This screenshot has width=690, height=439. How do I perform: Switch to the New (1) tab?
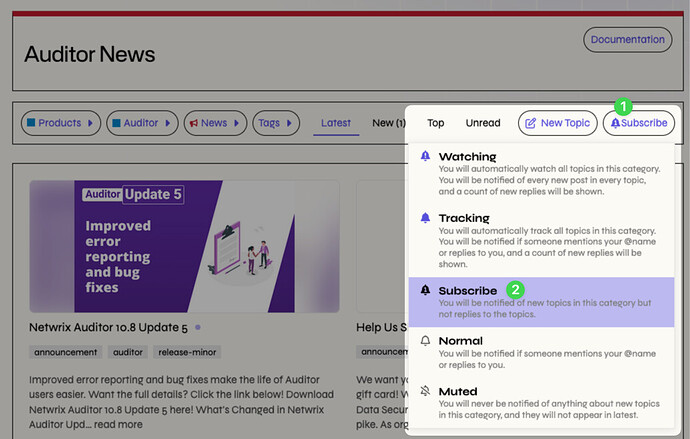[389, 123]
